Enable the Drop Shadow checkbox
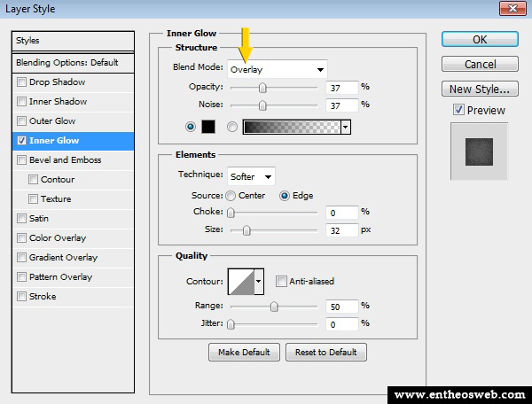Image resolution: width=532 pixels, height=404 pixels. (21, 82)
